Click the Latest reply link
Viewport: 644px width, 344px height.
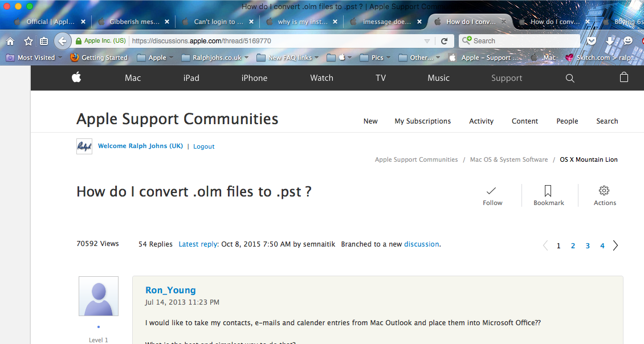pos(198,244)
